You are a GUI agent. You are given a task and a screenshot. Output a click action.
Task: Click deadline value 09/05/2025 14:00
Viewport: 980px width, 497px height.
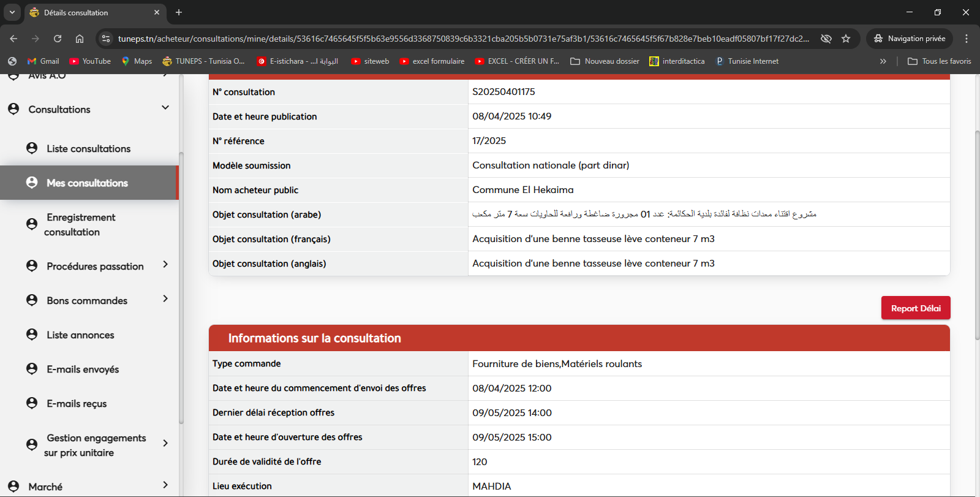[512, 413]
